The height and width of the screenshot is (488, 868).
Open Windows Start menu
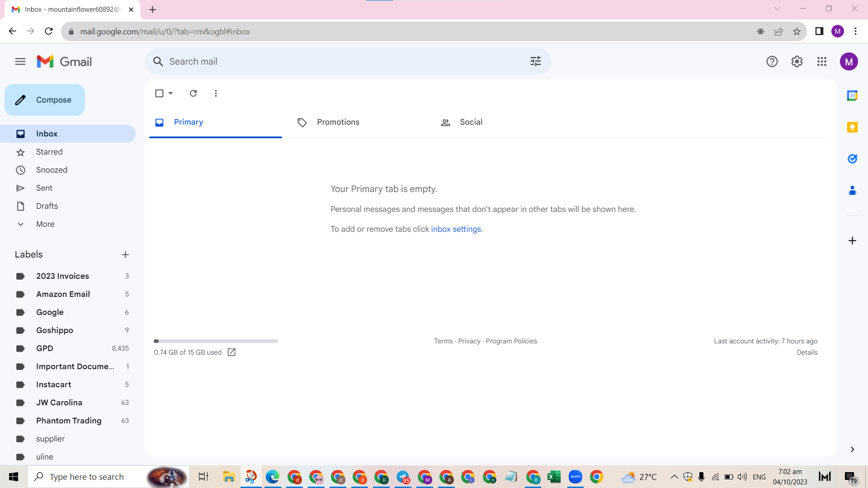click(x=14, y=477)
